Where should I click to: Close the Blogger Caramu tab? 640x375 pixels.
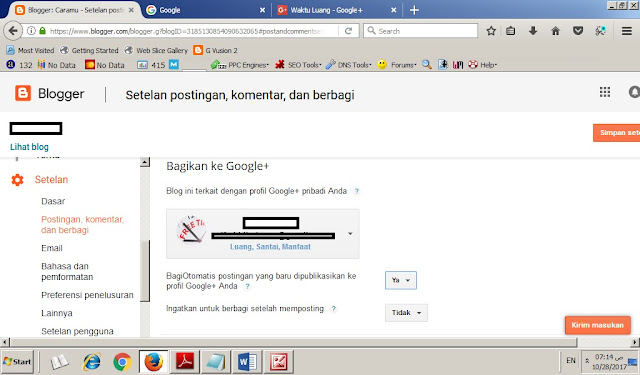[131, 10]
